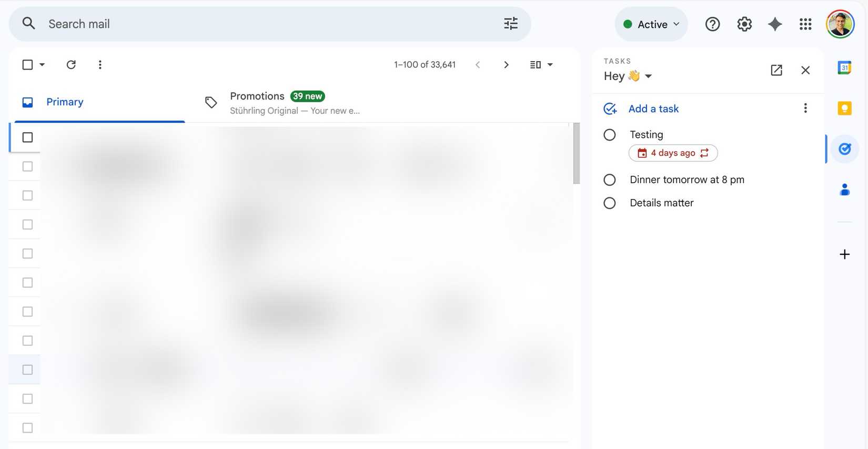Click the search magnifier icon
Image resolution: width=868 pixels, height=449 pixels.
[29, 23]
